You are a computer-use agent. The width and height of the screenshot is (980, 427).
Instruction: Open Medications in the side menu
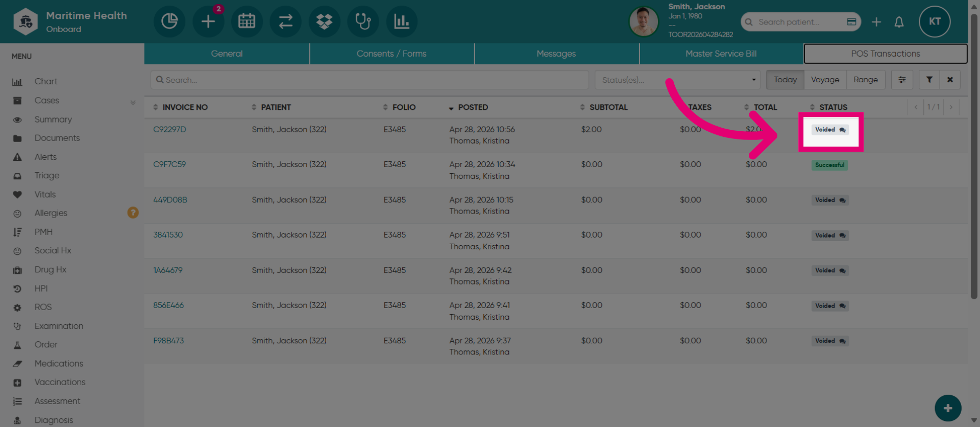pyautogui.click(x=59, y=364)
